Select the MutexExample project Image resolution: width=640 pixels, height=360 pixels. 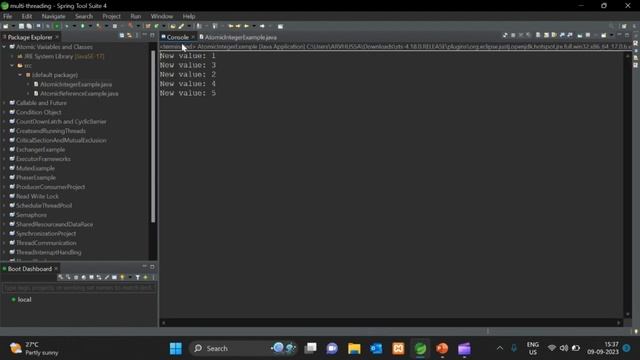tap(35, 169)
